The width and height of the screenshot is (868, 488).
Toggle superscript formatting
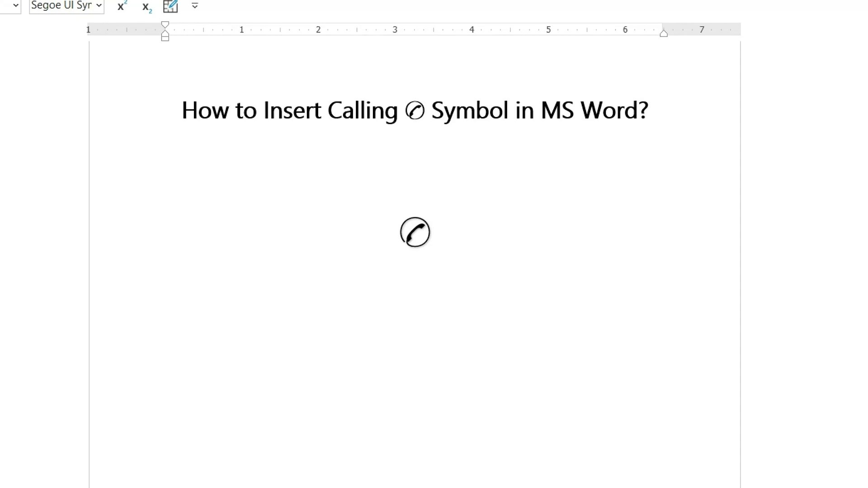122,6
